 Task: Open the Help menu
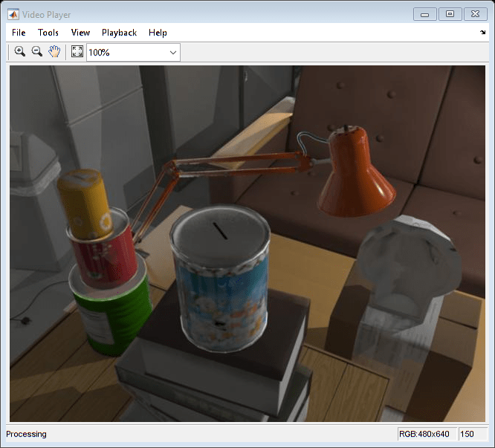[158, 33]
